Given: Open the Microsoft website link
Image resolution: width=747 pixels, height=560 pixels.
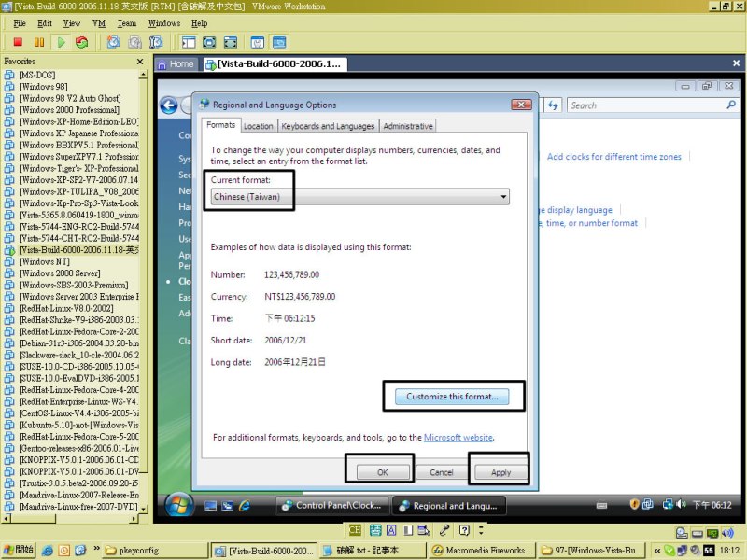Looking at the screenshot, I should pos(458,438).
